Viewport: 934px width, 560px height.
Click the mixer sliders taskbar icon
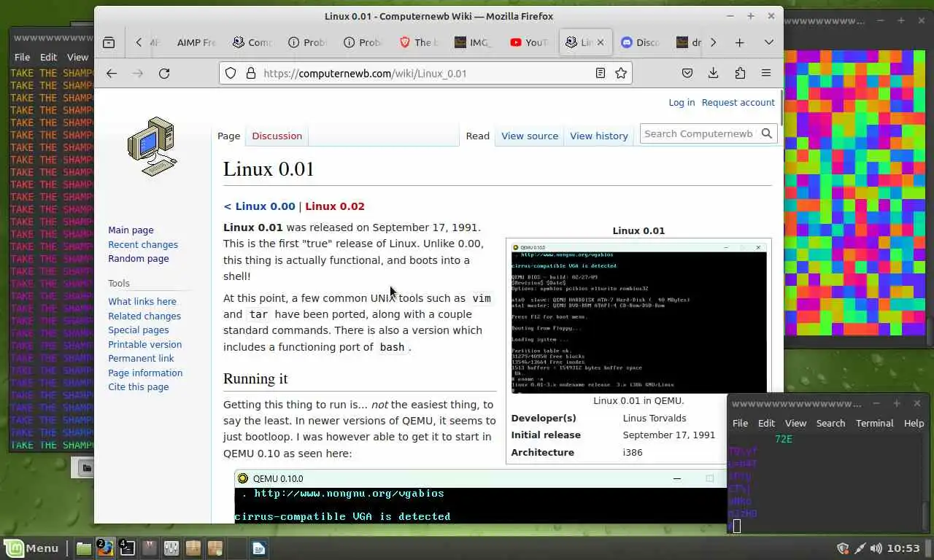tap(171, 548)
